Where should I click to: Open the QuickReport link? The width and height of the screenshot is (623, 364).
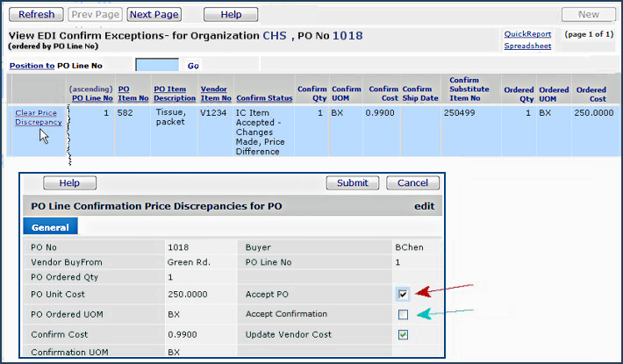[x=527, y=34]
